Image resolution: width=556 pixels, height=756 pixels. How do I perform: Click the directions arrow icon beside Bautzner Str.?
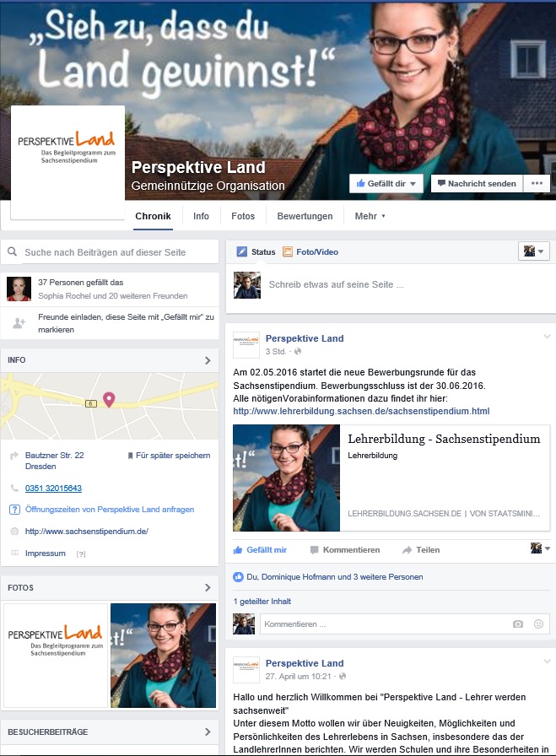pos(14,455)
